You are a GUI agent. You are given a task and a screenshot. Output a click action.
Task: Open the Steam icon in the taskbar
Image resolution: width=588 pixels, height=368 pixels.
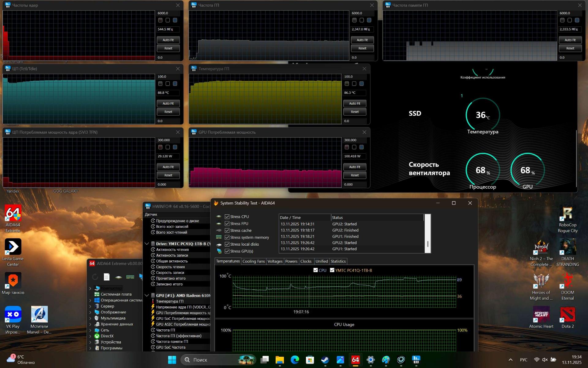pyautogui.click(x=325, y=360)
